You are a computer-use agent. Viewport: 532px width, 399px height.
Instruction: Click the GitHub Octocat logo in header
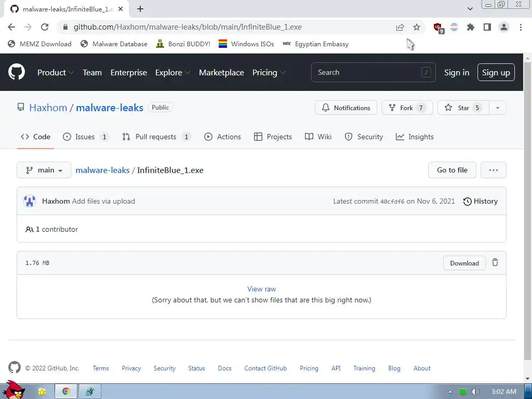pyautogui.click(x=16, y=72)
